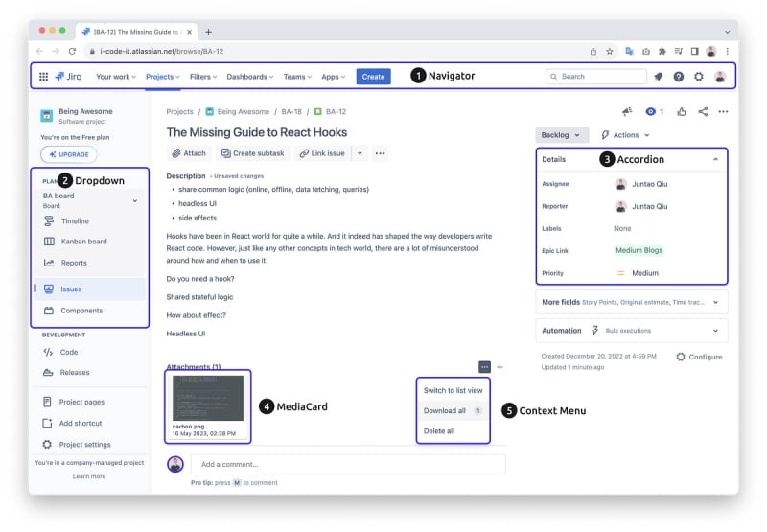The height and width of the screenshot is (532, 767).
Task: Open the Jira app switcher grid icon
Action: pyautogui.click(x=43, y=77)
